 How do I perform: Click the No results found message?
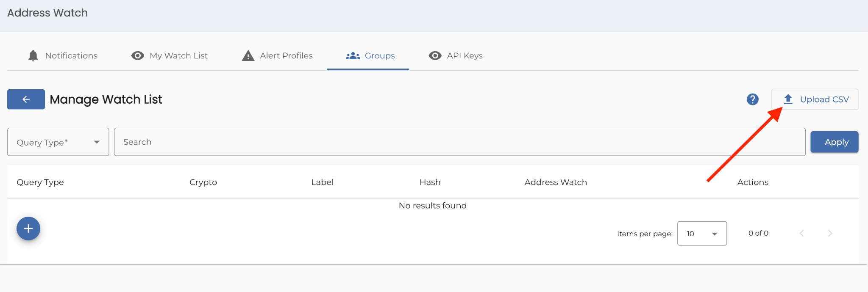(432, 206)
